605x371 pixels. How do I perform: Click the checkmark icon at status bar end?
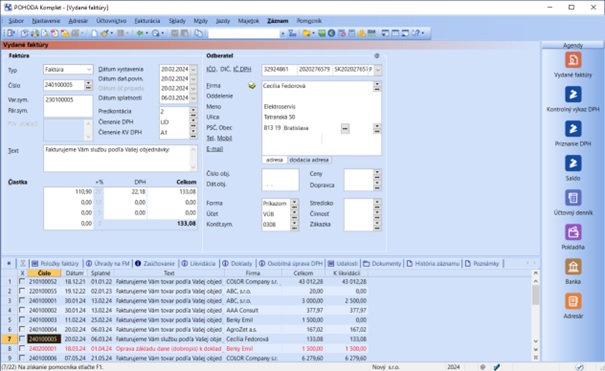click(579, 367)
